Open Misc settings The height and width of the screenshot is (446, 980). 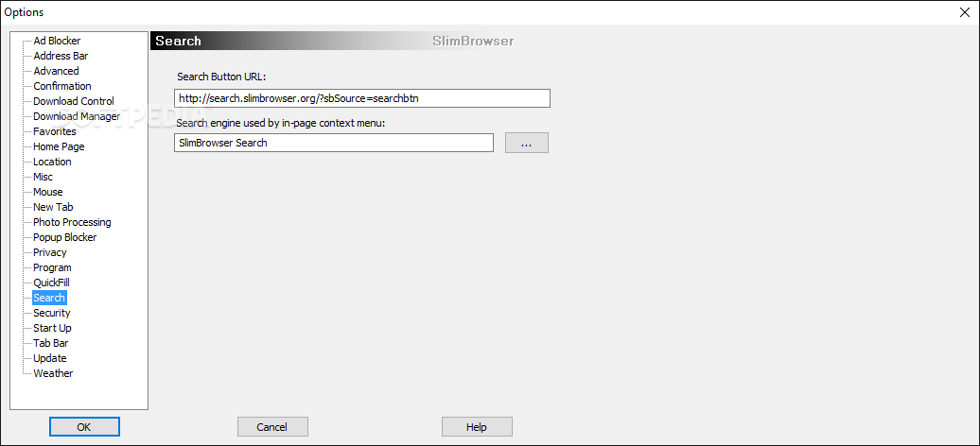pos(44,177)
